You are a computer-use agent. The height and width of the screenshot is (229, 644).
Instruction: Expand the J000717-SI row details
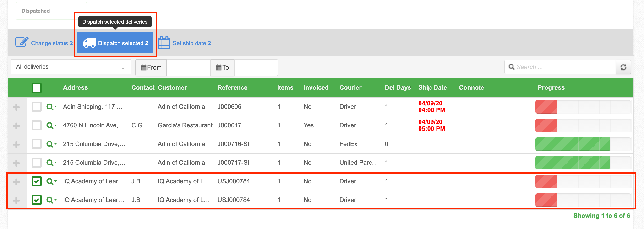16,163
